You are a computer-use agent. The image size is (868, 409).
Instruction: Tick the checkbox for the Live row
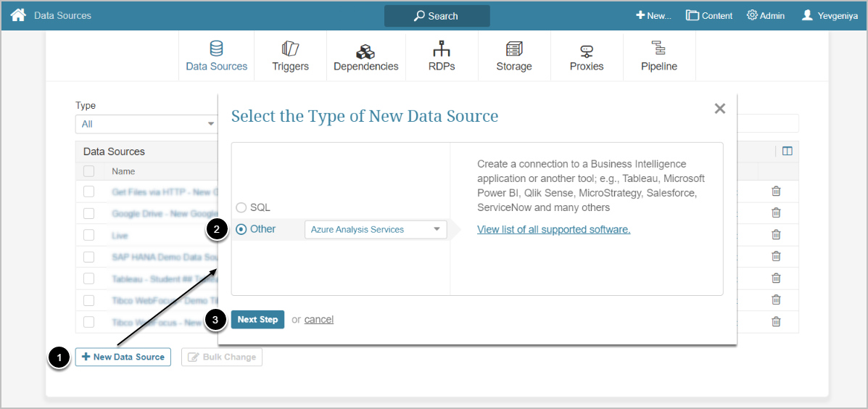88,235
